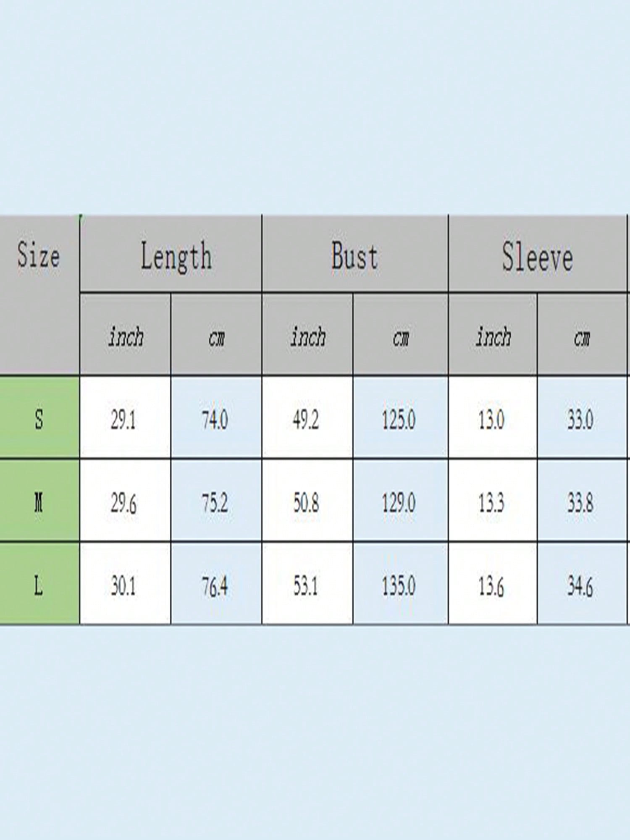Select the green M size row label
The height and width of the screenshot is (840, 630).
click(39, 502)
